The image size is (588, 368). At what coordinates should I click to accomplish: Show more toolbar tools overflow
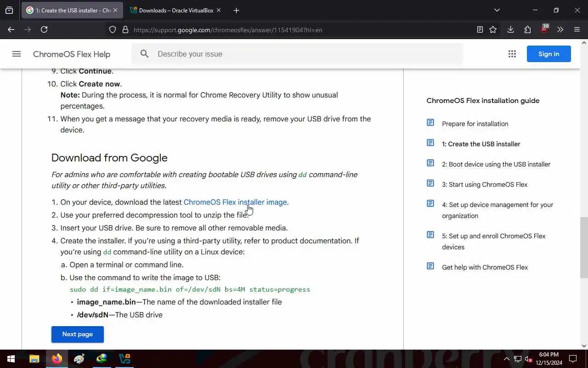click(560, 29)
